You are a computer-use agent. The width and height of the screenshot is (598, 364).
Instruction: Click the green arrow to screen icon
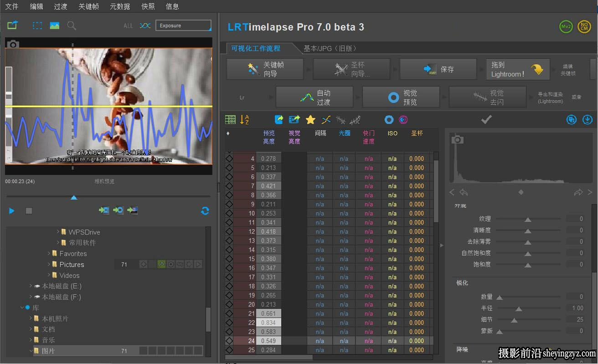[133, 210]
